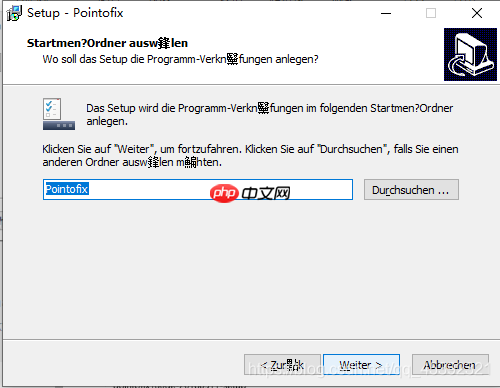Click the Weiter button to continue

[361, 365]
